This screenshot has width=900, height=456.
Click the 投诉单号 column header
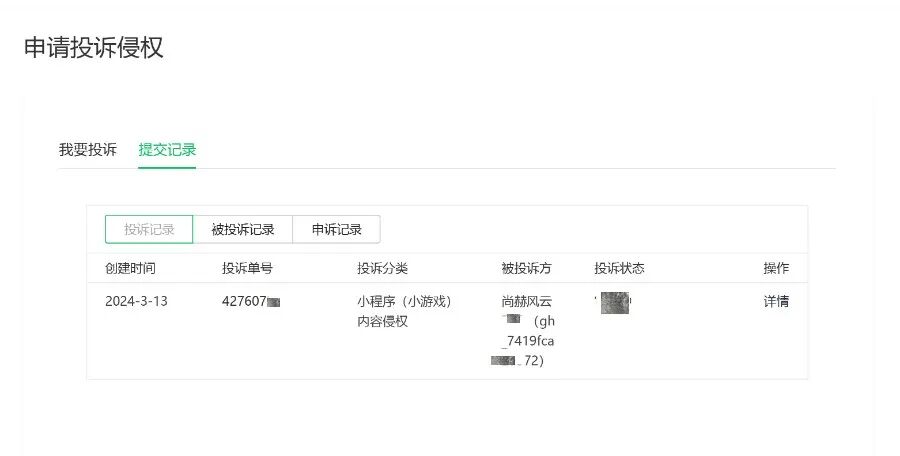pyautogui.click(x=247, y=268)
